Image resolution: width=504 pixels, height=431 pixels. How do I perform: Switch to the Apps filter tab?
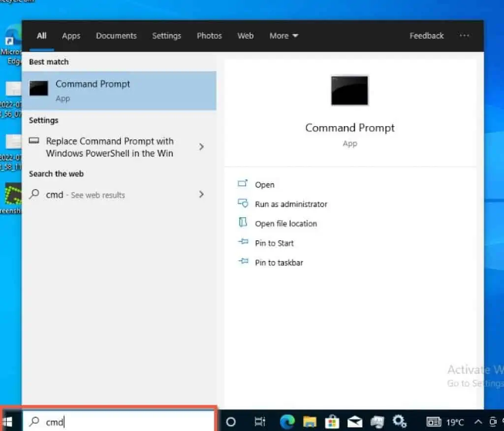pyautogui.click(x=71, y=36)
